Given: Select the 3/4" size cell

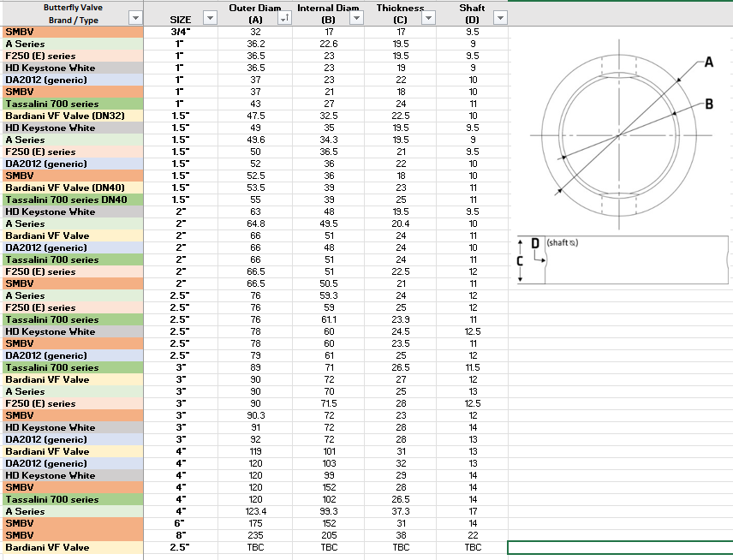Looking at the screenshot, I should tap(181, 32).
